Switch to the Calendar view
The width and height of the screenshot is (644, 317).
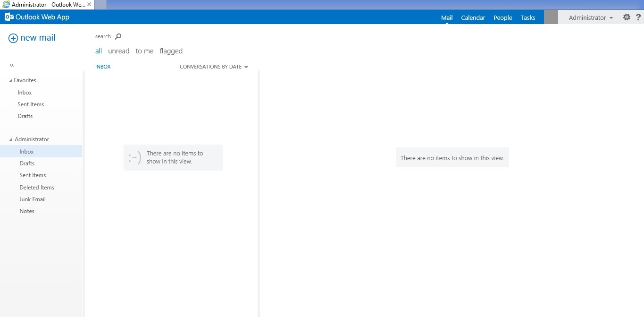pyautogui.click(x=473, y=17)
